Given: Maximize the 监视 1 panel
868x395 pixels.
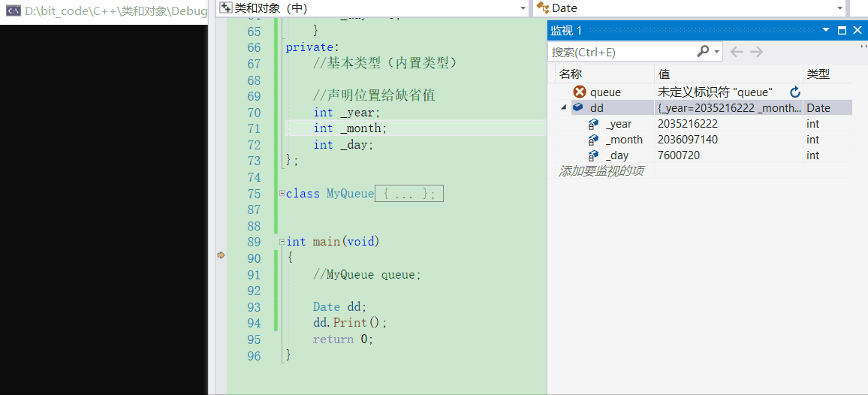Looking at the screenshot, I should (x=842, y=30).
